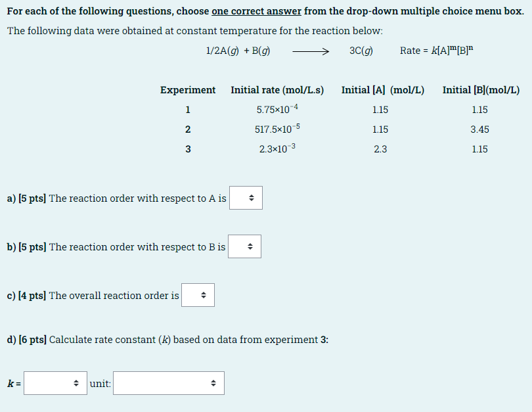Select the 5.75×10⁻⁴ rate value

click(277, 109)
